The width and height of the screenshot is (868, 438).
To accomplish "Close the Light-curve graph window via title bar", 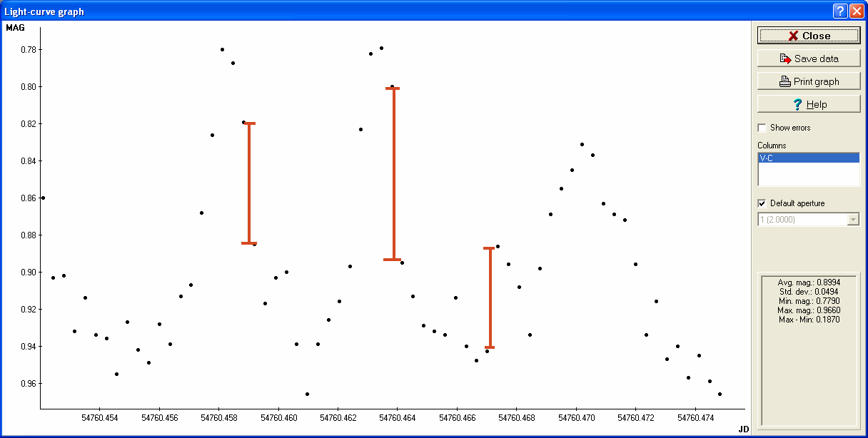I will (857, 11).
